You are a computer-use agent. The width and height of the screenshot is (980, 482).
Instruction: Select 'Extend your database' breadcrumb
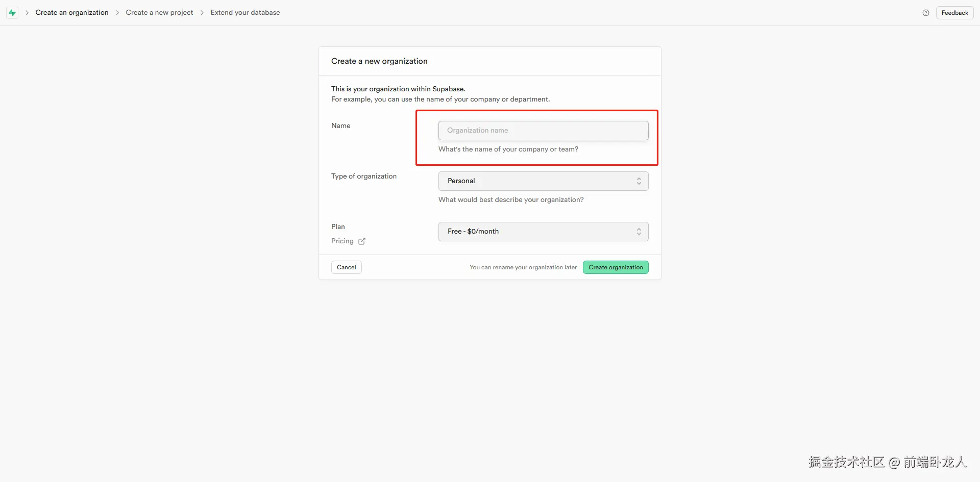(x=245, y=13)
